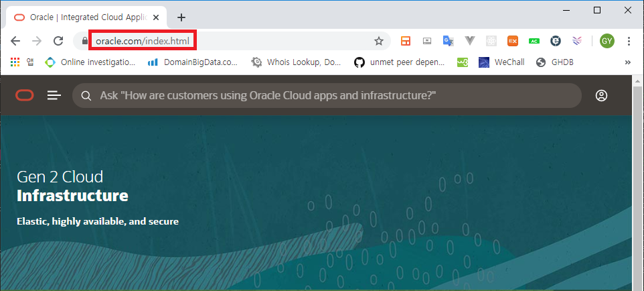This screenshot has height=291, width=644.
Task: Open the Whois Lookup bookmark
Action: [x=296, y=62]
